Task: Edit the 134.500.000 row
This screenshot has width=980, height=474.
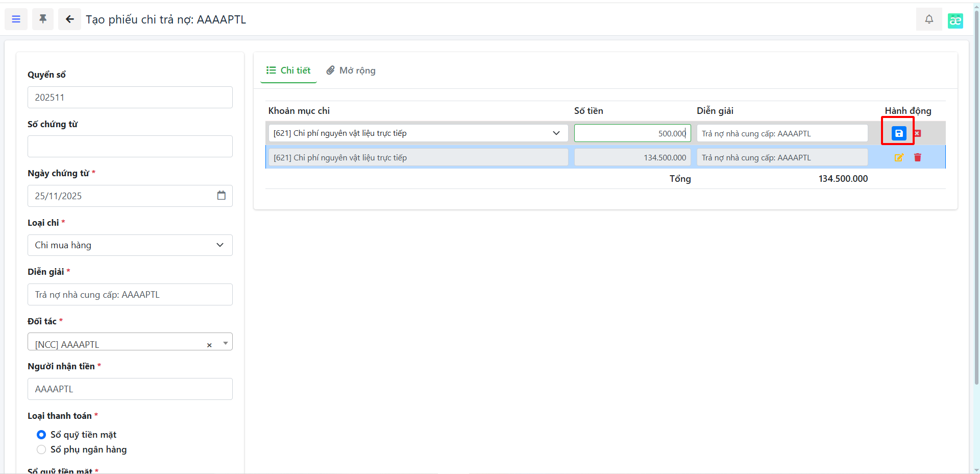Action: [899, 158]
